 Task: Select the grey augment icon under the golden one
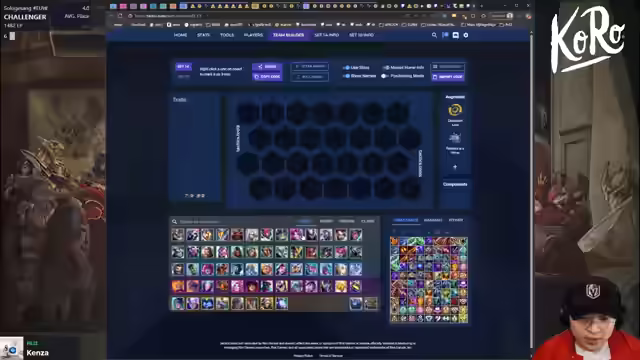455,138
